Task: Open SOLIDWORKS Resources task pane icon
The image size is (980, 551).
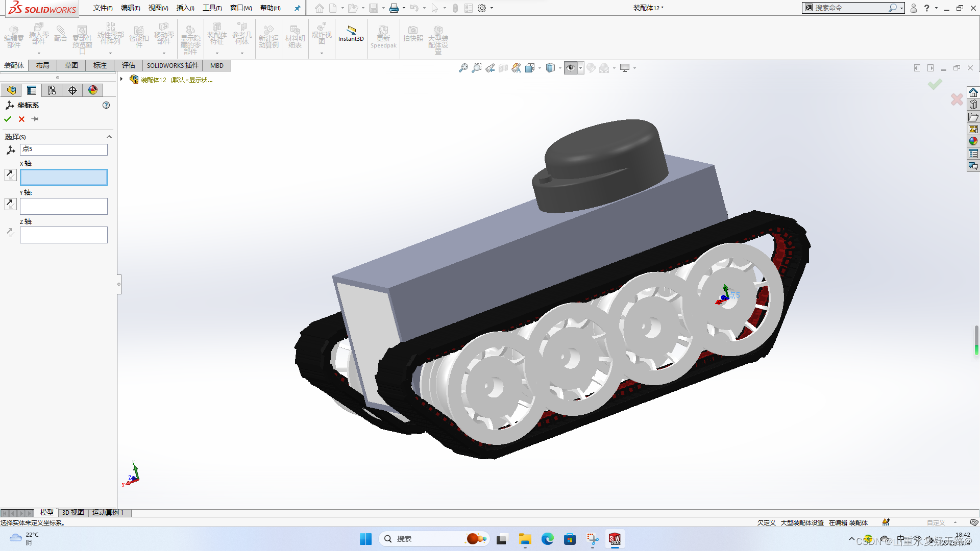Action: click(x=973, y=92)
